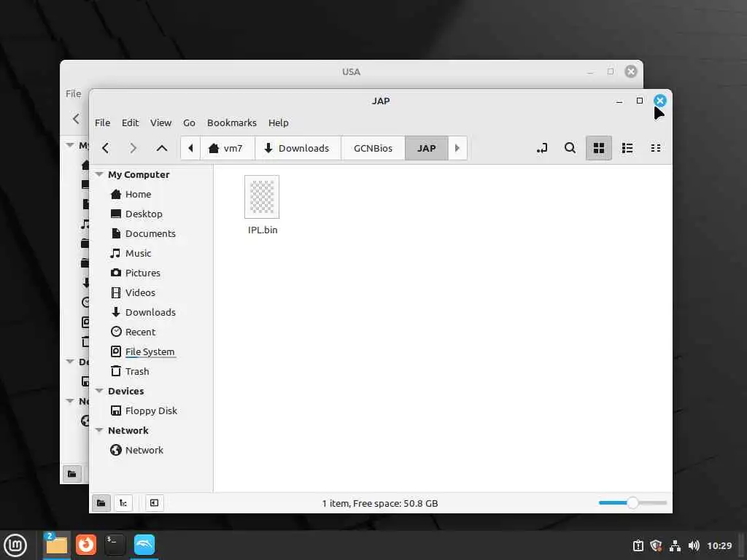Image resolution: width=747 pixels, height=560 pixels.
Task: Open the Bookmarks menu
Action: point(231,122)
